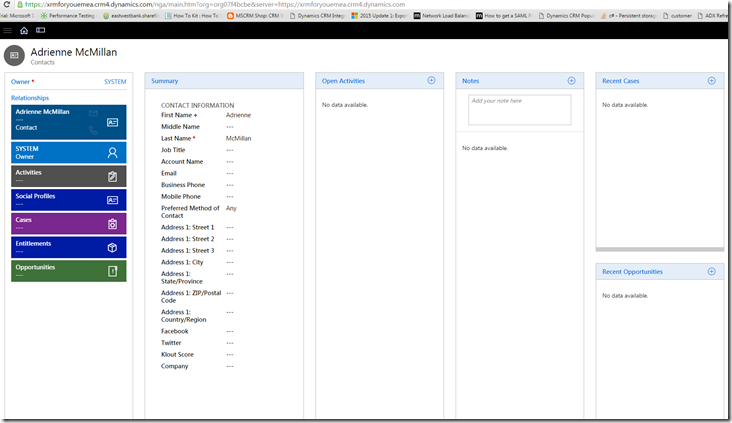Click the plus icon in Notes header
Image resolution: width=732 pixels, height=423 pixels.
(571, 81)
